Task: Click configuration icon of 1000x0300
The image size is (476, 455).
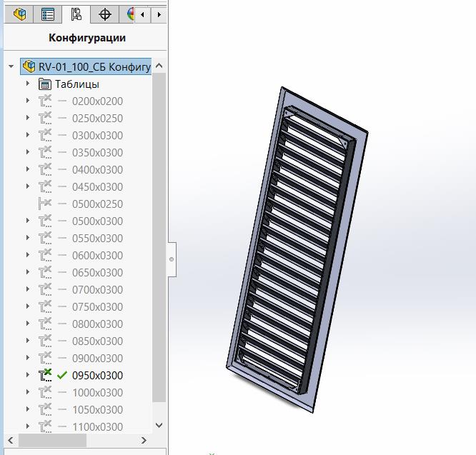Action: coord(45,392)
